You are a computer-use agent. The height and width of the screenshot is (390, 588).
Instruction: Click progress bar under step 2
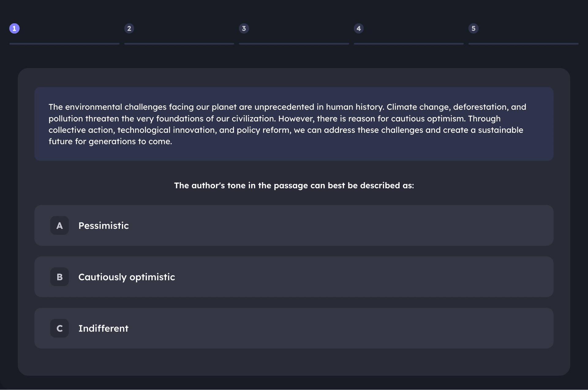coord(179,44)
